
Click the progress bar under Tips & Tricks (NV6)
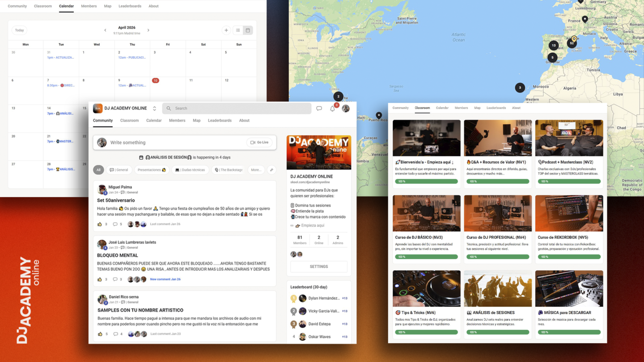[426, 333]
